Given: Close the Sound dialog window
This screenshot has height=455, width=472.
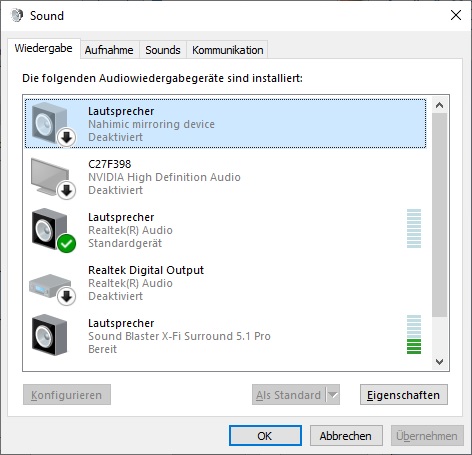Looking at the screenshot, I should pyautogui.click(x=456, y=15).
